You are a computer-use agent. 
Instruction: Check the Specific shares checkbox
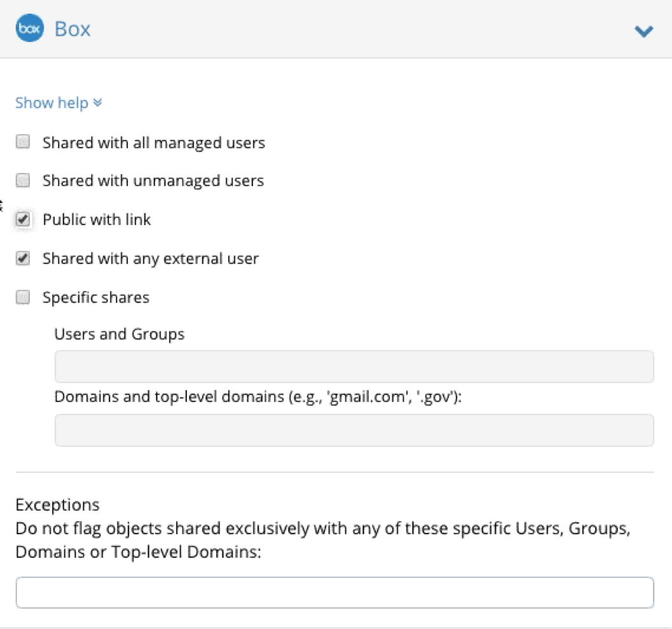23,298
